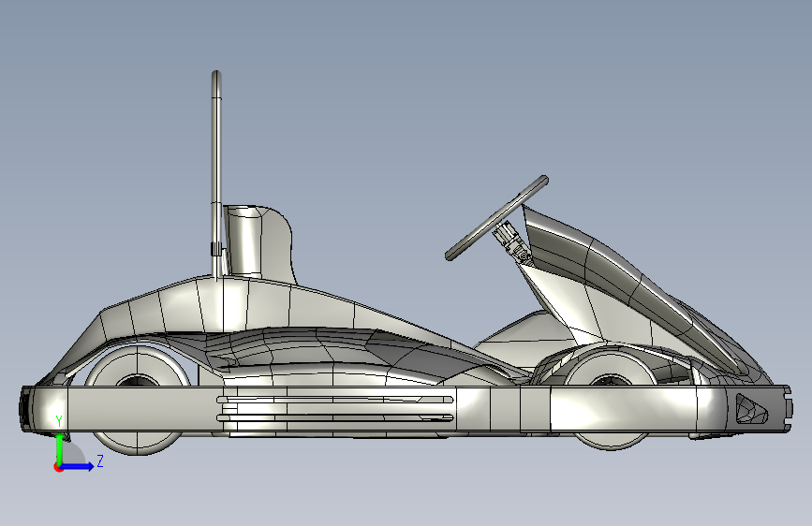
Task: Click the steering column joint below the wheel
Action: pyautogui.click(x=512, y=242)
